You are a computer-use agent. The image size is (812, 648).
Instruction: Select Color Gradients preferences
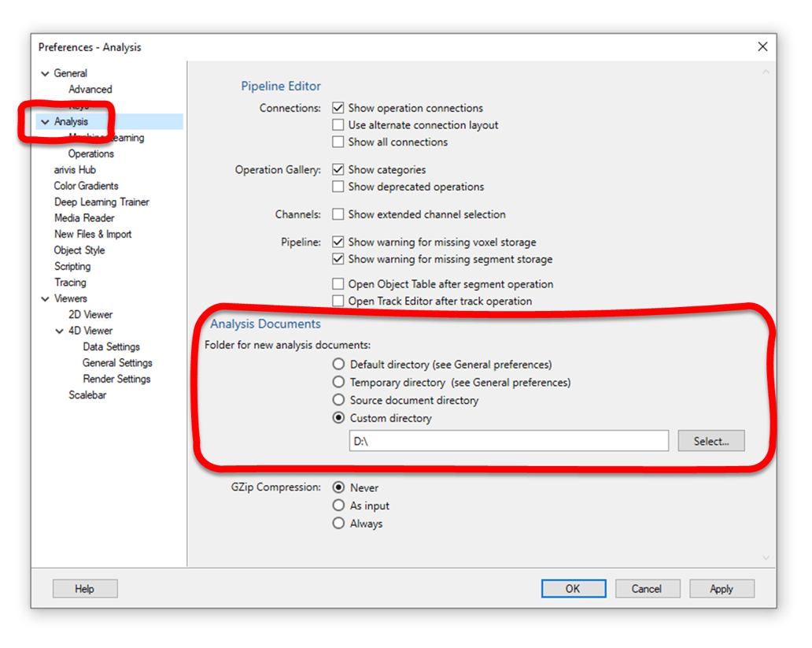coord(87,186)
